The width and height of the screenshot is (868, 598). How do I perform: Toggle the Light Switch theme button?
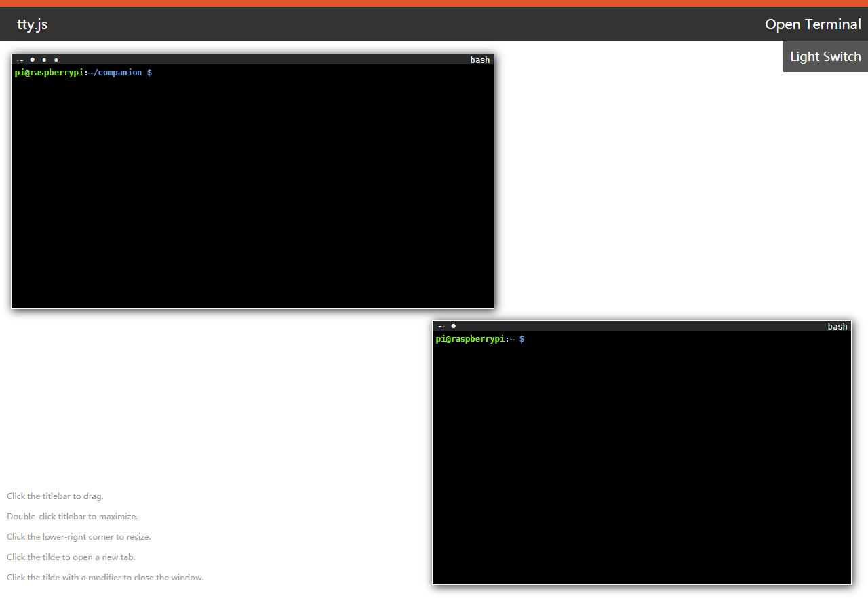point(825,56)
